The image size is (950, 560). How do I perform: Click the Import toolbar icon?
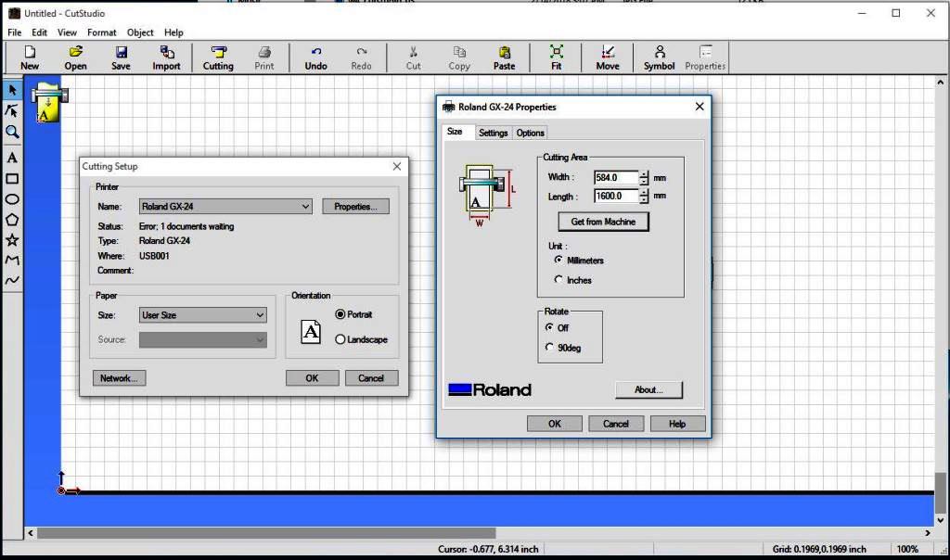coord(167,58)
